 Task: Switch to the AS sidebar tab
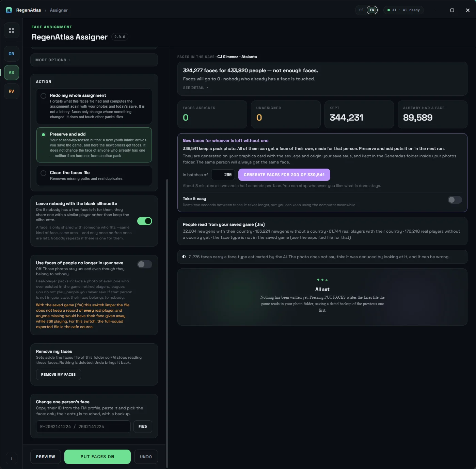pos(12,73)
